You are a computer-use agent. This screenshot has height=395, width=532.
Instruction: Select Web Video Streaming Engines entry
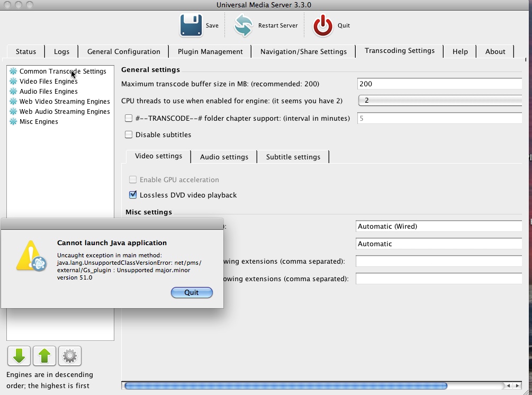pyautogui.click(x=65, y=102)
